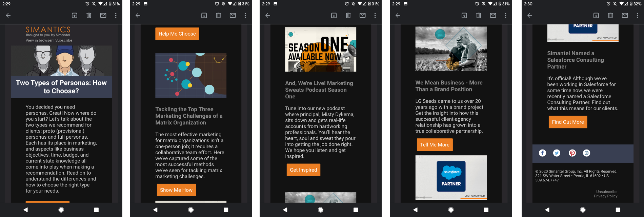Open the Facebook social icon

point(542,153)
